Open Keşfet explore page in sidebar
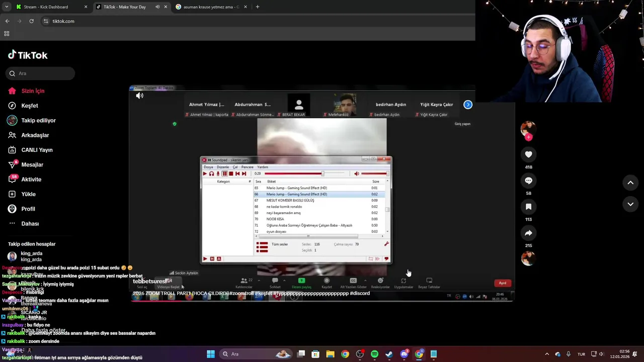 (23, 106)
